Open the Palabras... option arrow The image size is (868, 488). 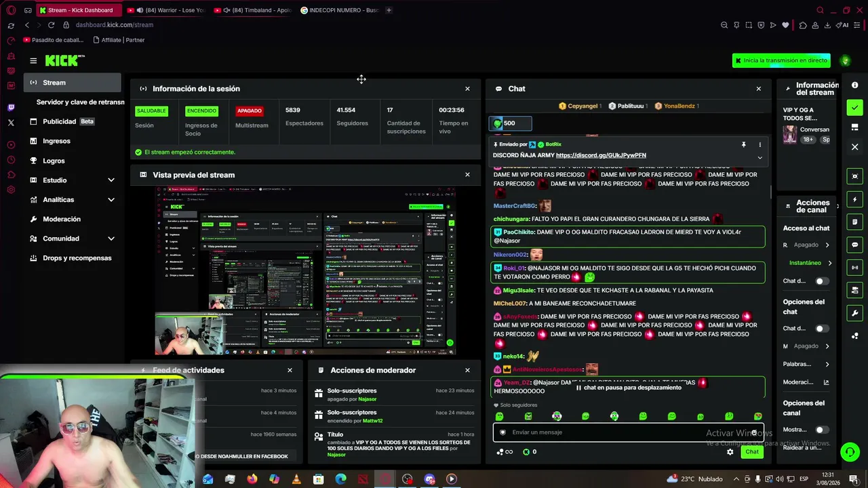pyautogui.click(x=827, y=365)
